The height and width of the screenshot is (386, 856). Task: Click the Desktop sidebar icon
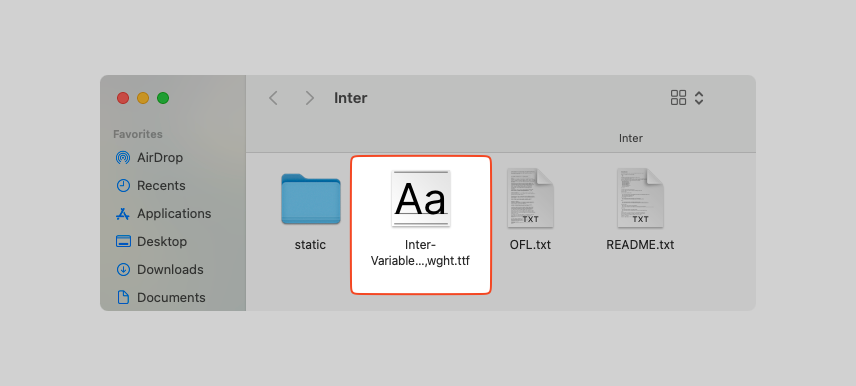[123, 241]
